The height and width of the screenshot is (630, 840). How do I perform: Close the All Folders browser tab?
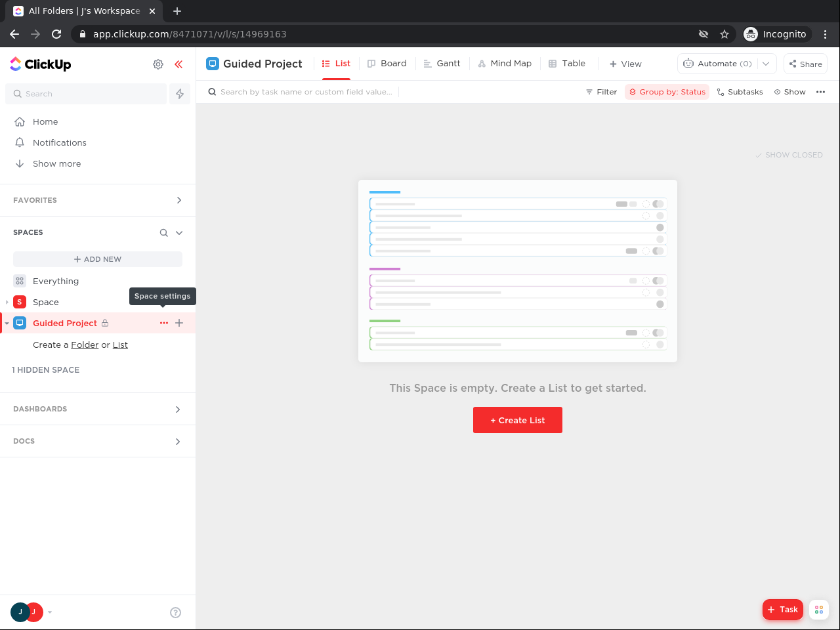pyautogui.click(x=152, y=11)
